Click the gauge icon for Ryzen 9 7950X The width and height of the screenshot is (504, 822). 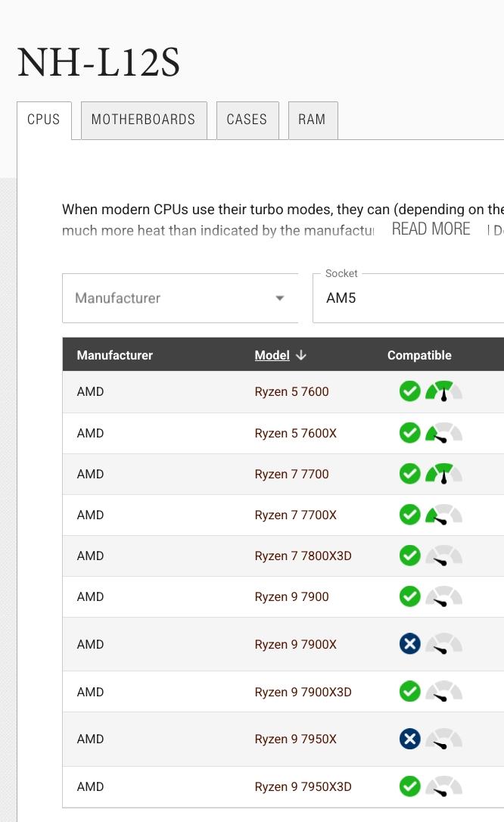pos(443,739)
